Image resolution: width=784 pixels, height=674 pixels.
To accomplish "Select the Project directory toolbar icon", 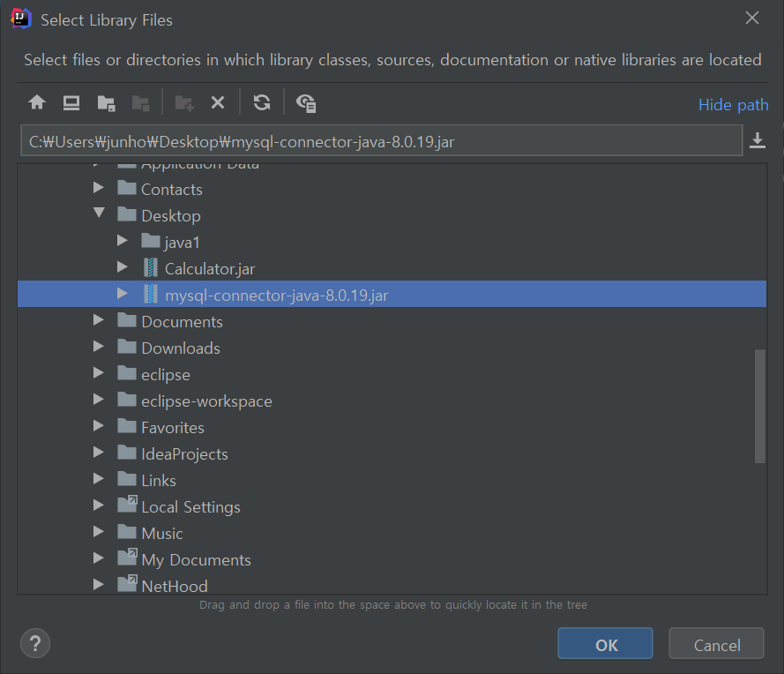I will (106, 103).
